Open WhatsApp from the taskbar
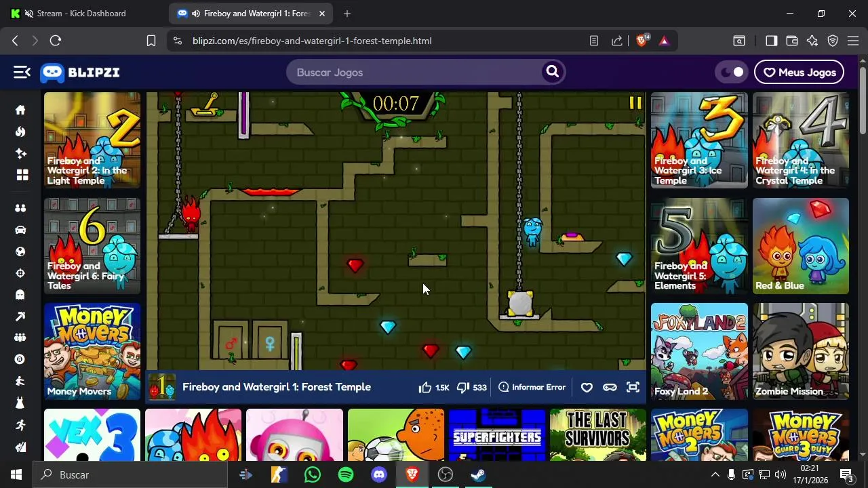Viewport: 868px width, 488px height. [x=313, y=474]
